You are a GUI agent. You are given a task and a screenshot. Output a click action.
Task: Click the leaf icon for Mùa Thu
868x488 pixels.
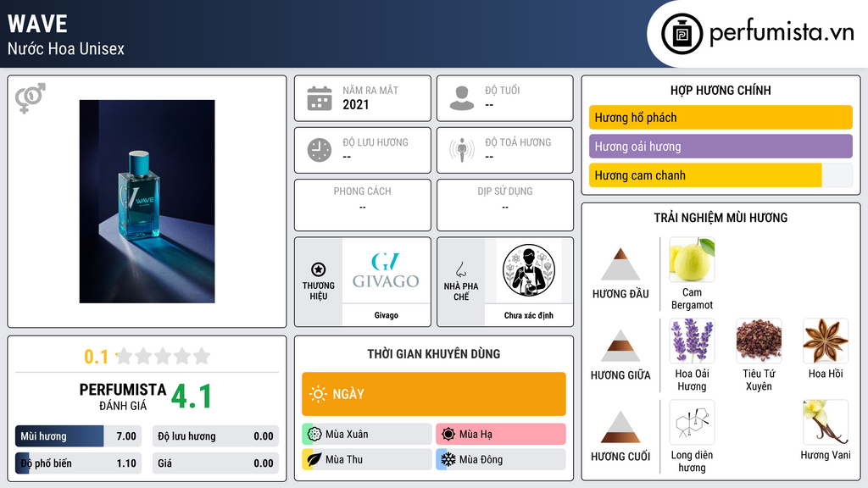point(314,459)
